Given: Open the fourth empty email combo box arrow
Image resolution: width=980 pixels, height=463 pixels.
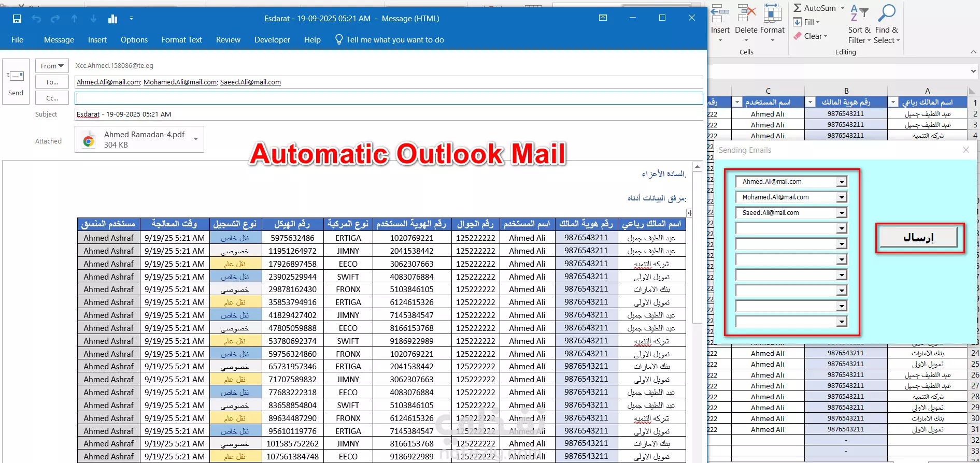Looking at the screenshot, I should (x=842, y=228).
